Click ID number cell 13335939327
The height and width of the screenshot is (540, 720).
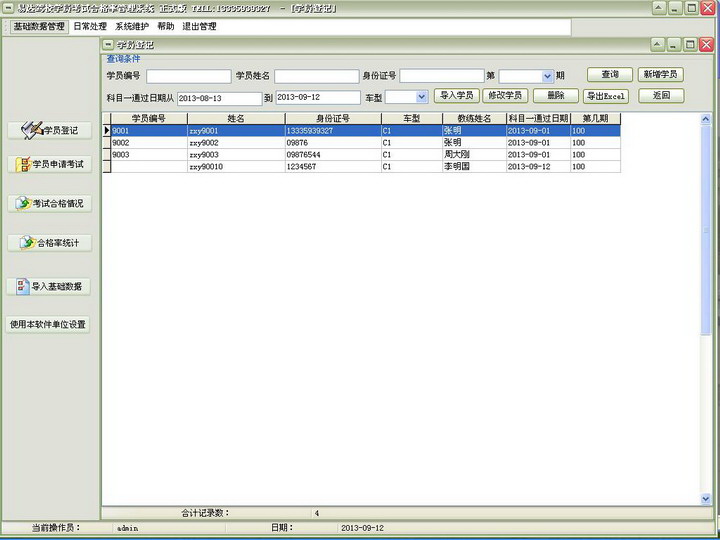[333, 131]
